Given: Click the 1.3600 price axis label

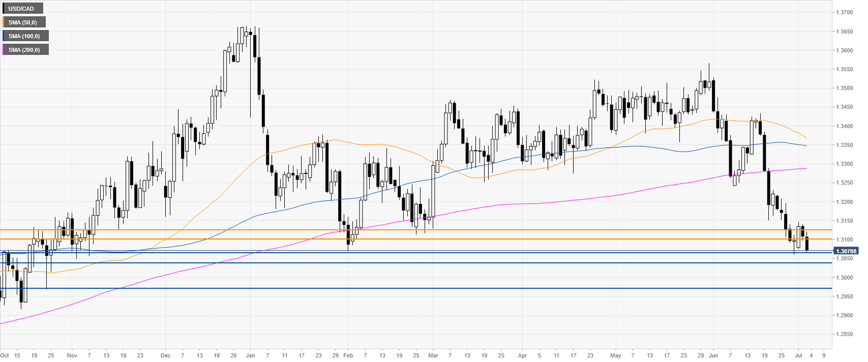Looking at the screenshot, I should tap(845, 51).
